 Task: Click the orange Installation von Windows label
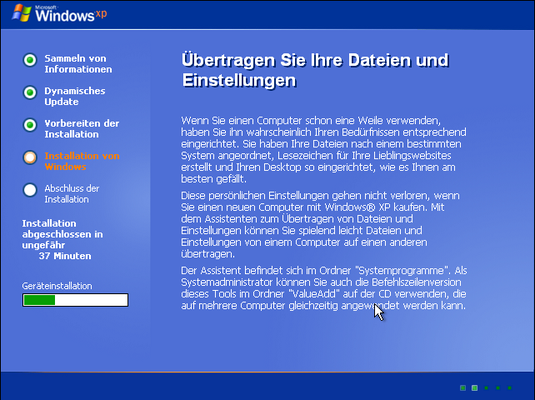pos(82,161)
